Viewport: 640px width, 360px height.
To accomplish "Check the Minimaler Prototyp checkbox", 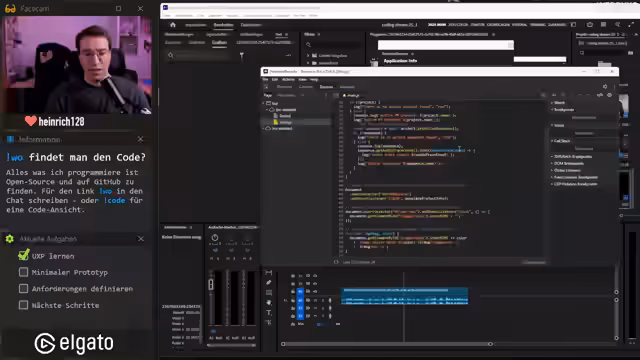I will pos(23,272).
